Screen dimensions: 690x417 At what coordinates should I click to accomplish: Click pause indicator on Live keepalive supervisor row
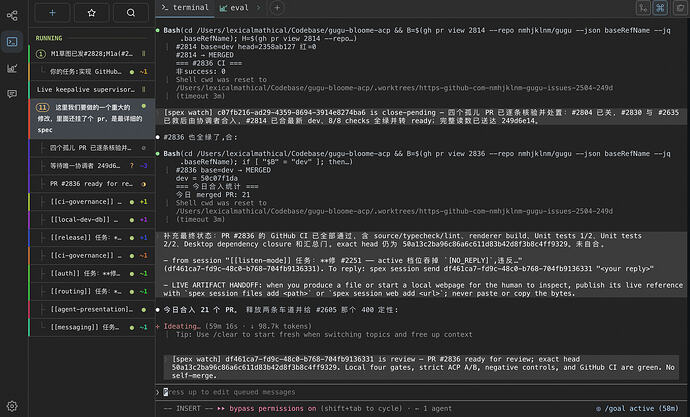143,89
